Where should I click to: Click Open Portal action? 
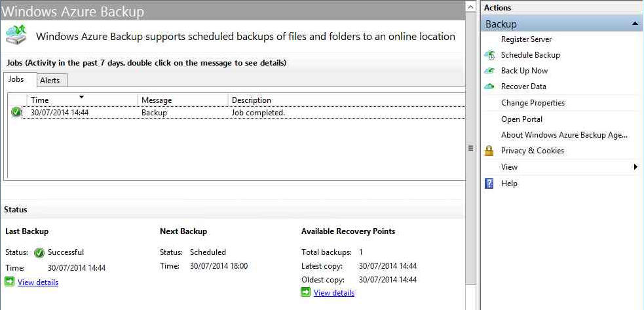521,119
